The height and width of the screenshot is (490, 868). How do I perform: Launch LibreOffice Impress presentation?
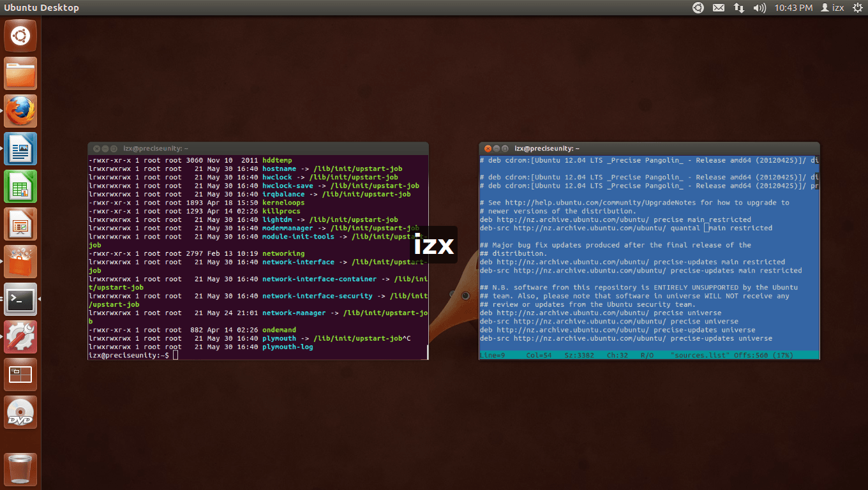20,224
